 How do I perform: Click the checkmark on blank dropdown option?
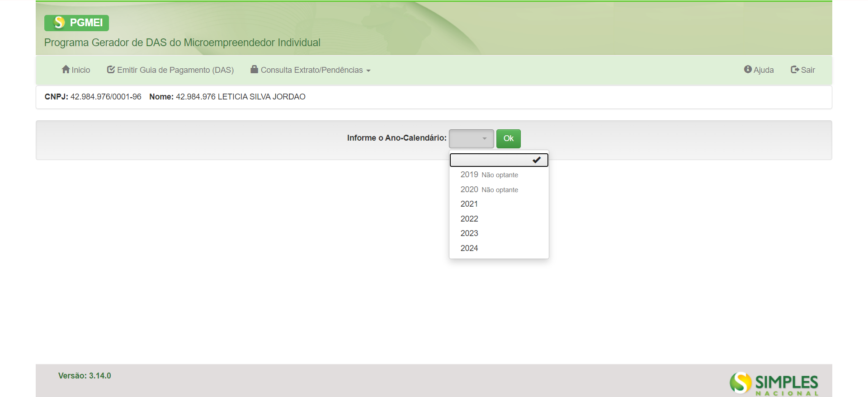tap(537, 160)
